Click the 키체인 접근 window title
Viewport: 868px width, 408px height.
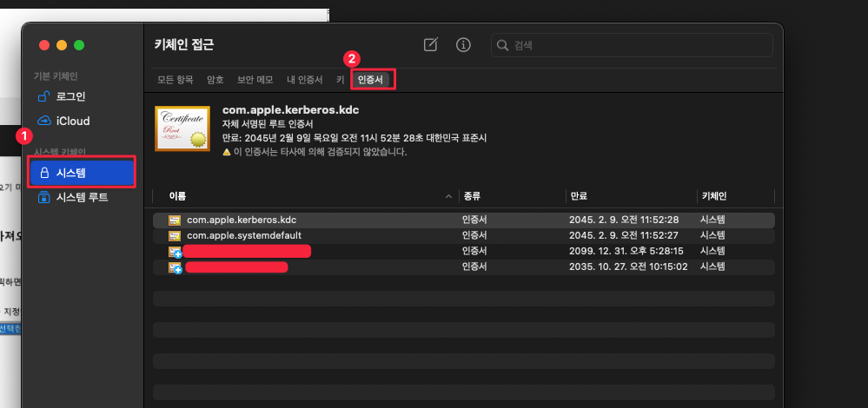click(x=184, y=45)
